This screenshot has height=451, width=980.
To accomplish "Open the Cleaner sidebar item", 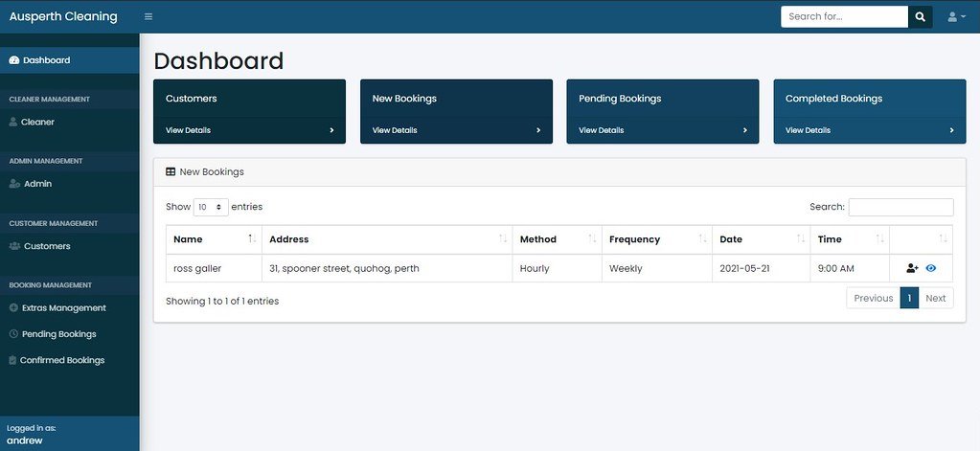I will (x=37, y=122).
